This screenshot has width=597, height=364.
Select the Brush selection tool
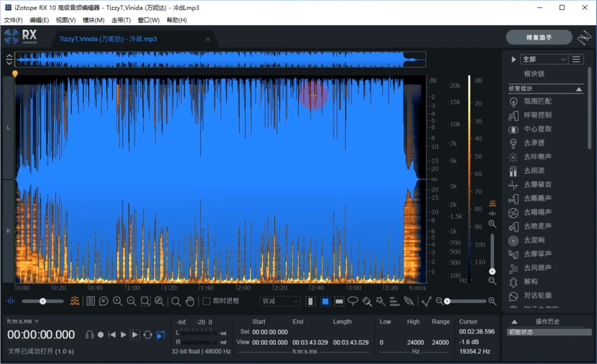[367, 301]
